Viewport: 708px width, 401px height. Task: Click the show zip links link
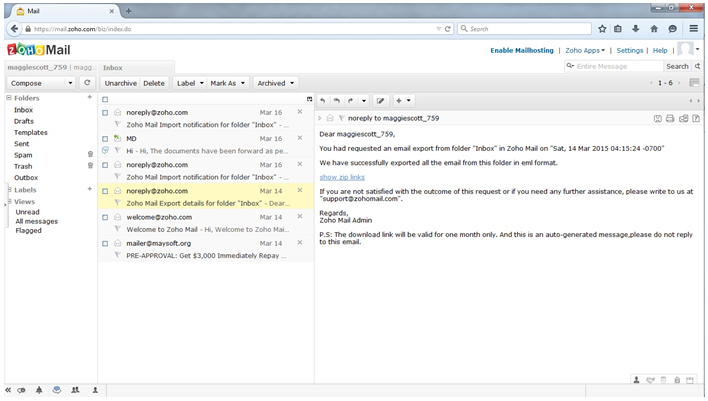pos(342,177)
